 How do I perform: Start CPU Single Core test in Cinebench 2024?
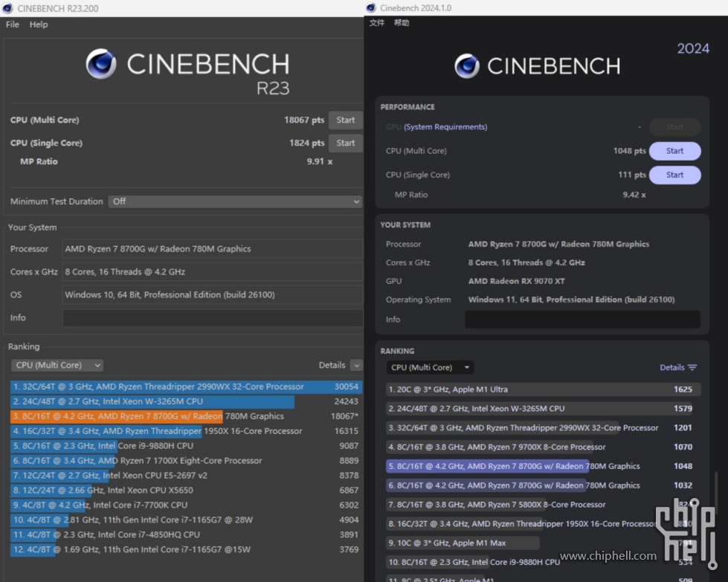coord(674,175)
